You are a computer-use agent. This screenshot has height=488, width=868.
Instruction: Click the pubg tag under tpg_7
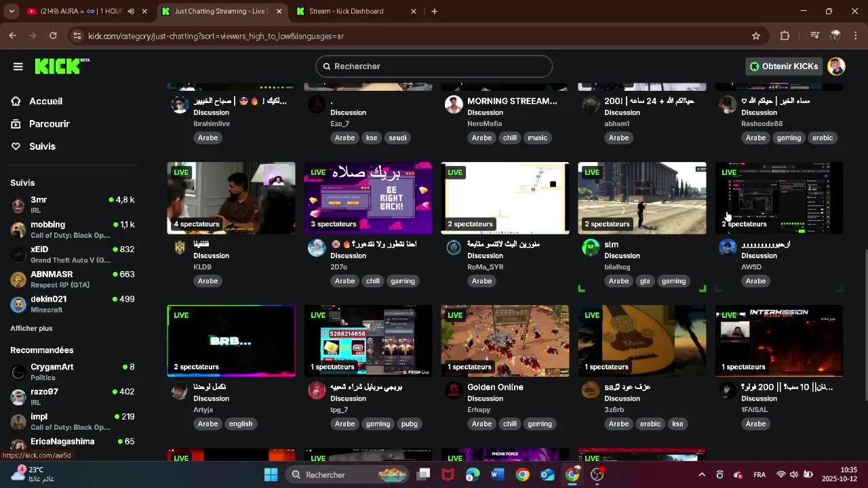(410, 424)
